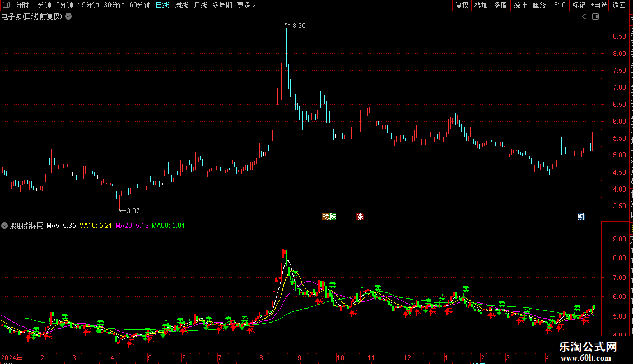Select the 60分钟 period

pos(139,5)
